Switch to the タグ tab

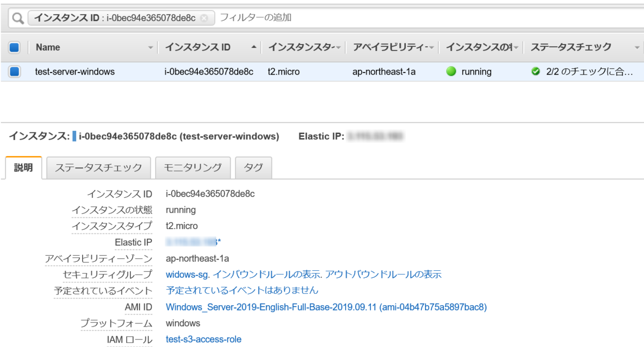[x=253, y=167]
